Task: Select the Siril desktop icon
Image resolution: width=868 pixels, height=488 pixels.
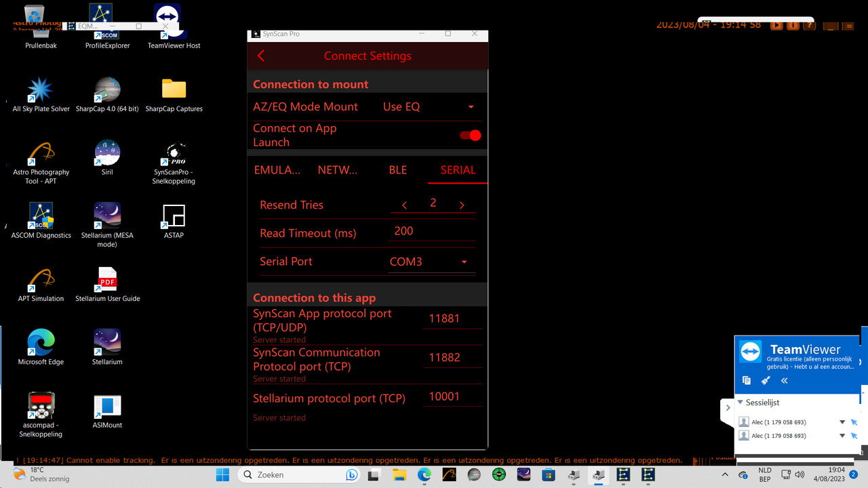Action: click(x=107, y=159)
